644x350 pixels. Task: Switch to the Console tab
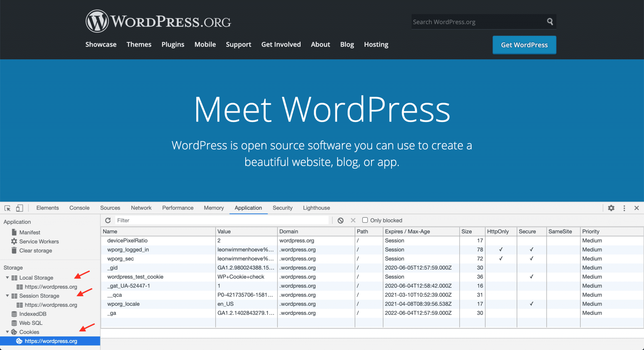(80, 208)
